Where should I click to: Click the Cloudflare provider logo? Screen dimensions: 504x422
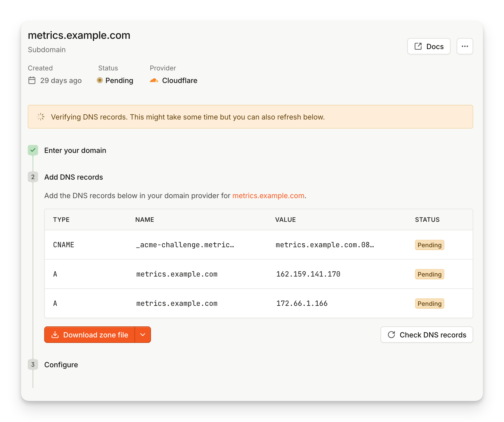[x=154, y=80]
